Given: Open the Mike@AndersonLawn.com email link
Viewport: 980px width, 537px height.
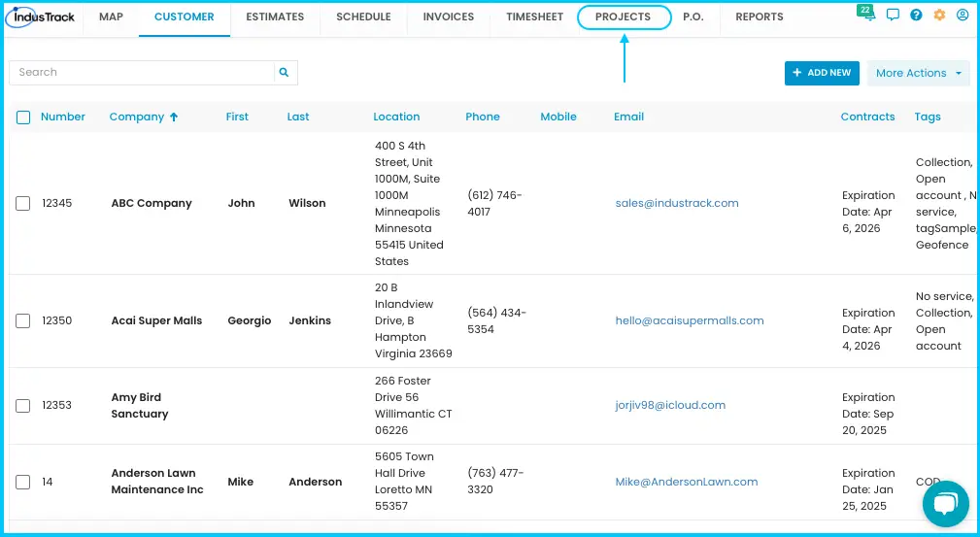Looking at the screenshot, I should pyautogui.click(x=687, y=482).
